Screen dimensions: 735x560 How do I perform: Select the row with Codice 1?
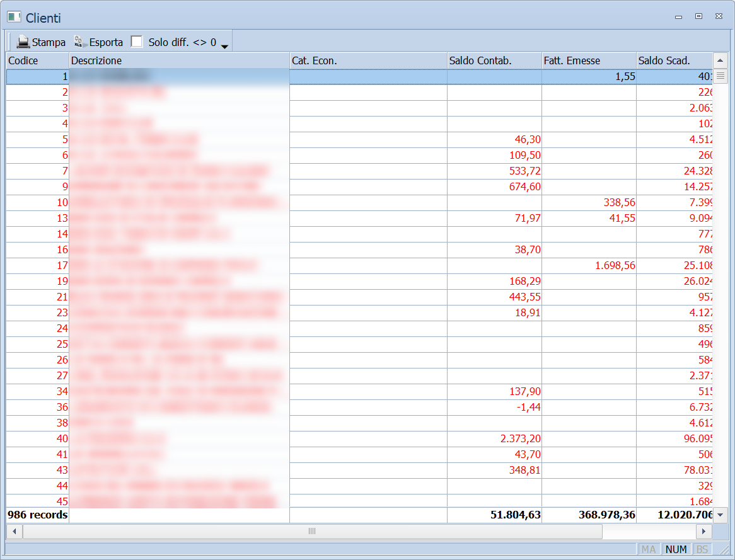click(359, 76)
